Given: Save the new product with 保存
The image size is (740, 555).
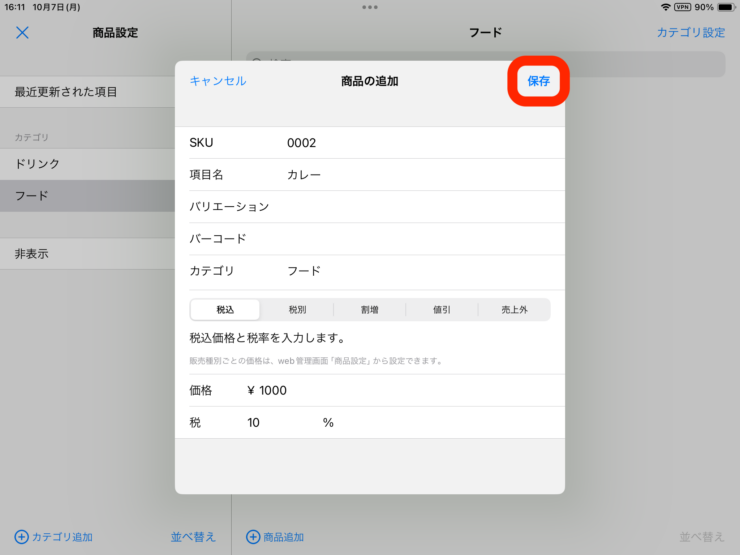Looking at the screenshot, I should pos(538,81).
